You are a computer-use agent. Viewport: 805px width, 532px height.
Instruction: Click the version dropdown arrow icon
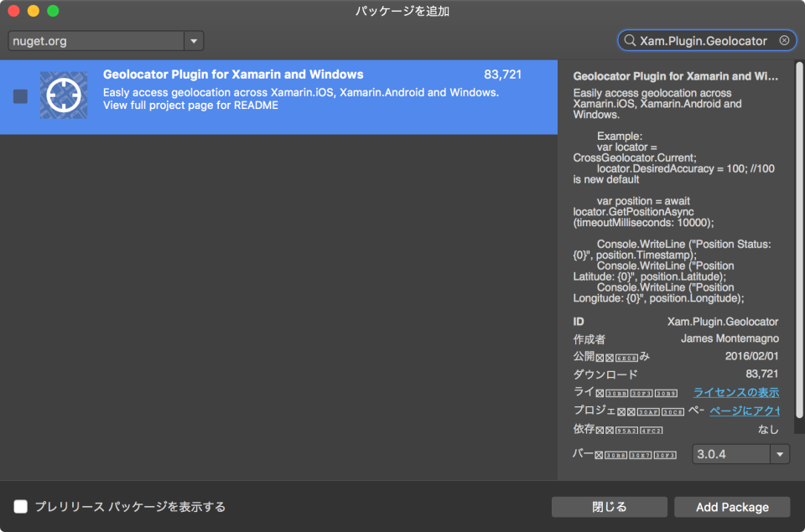click(x=779, y=453)
